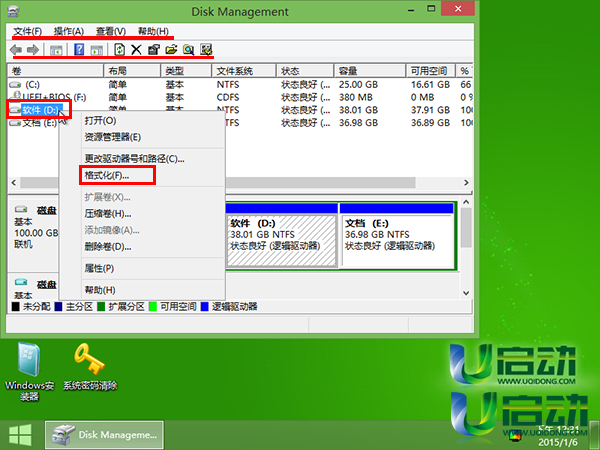Select the UEFI+BIOS (F:) disc icon
Viewport: 600px width, 450px height.
click(x=16, y=95)
